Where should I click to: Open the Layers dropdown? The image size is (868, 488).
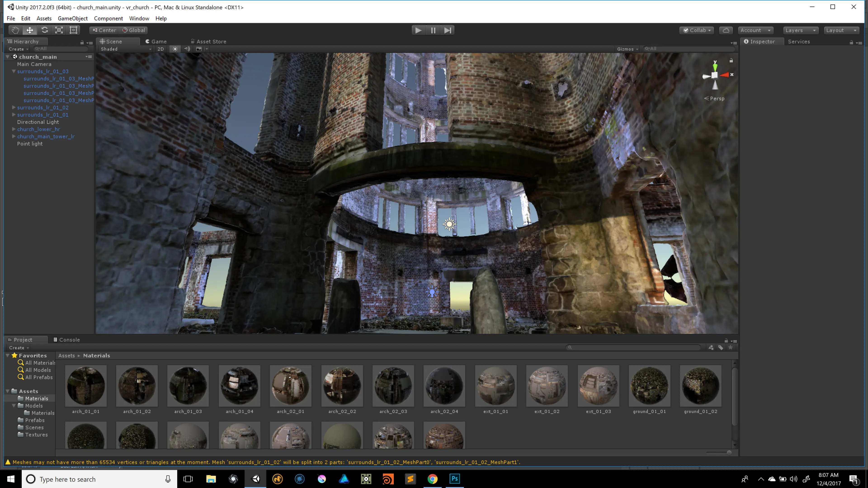pyautogui.click(x=801, y=30)
